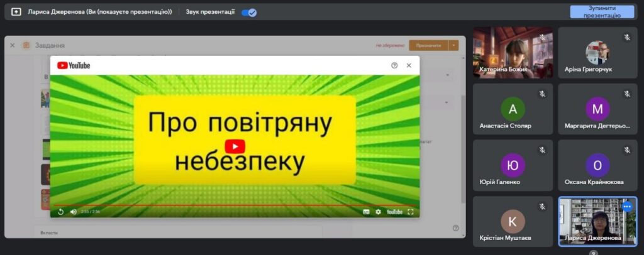Viewport: 644px width, 255px height.
Task: Click muted microphone icon on Маргарита Дегтерьова tile
Action: (x=627, y=94)
